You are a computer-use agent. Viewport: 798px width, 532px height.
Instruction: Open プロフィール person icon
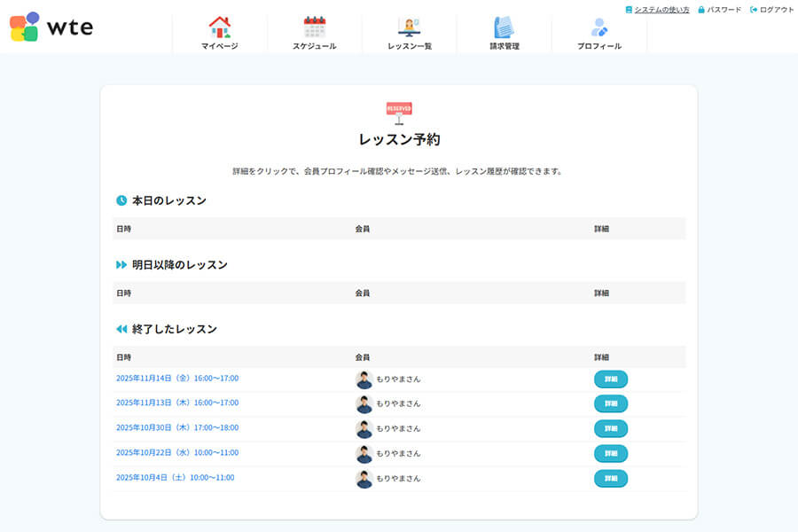(x=599, y=27)
